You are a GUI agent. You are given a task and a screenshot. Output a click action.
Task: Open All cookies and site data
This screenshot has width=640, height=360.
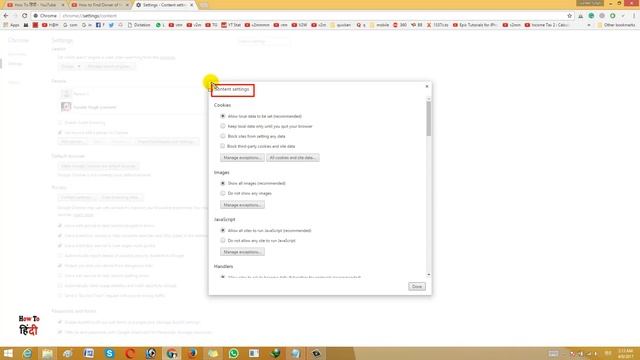pyautogui.click(x=293, y=158)
